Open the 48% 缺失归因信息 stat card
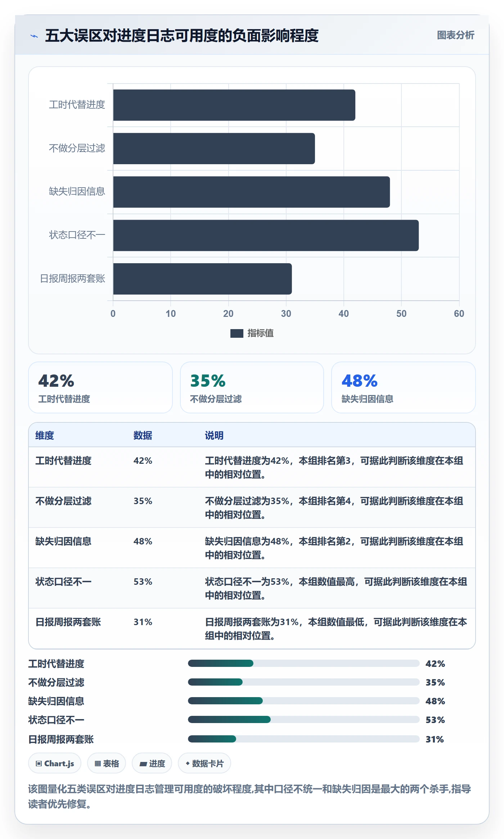The width and height of the screenshot is (504, 839). 404,387
